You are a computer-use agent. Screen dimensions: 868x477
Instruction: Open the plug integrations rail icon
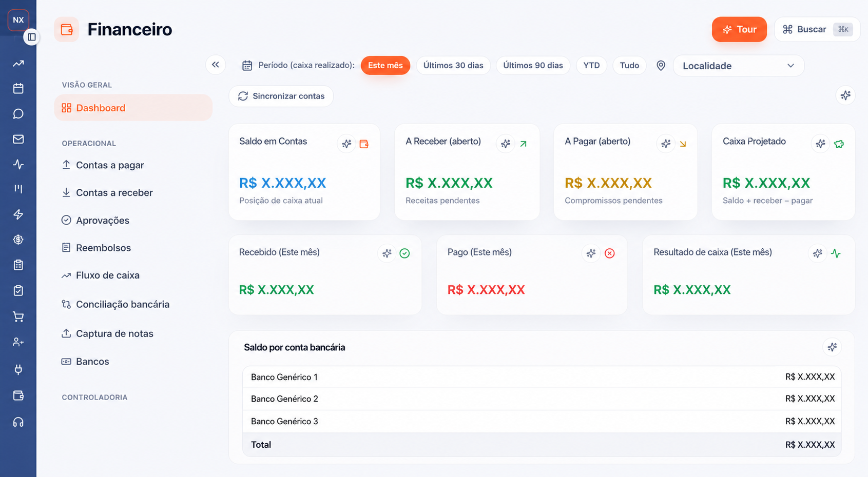pos(18,369)
